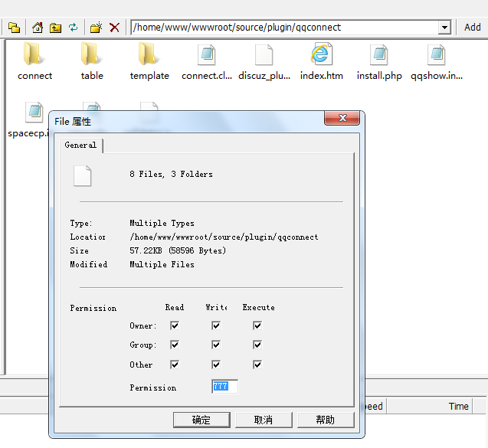Click the red delete icon
This screenshot has height=448, width=488.
pyautogui.click(x=114, y=28)
